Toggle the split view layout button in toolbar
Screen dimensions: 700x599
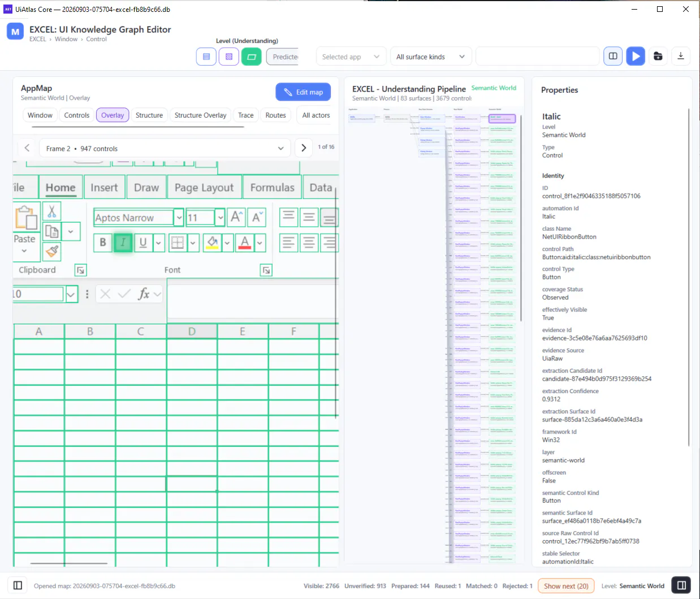point(613,56)
